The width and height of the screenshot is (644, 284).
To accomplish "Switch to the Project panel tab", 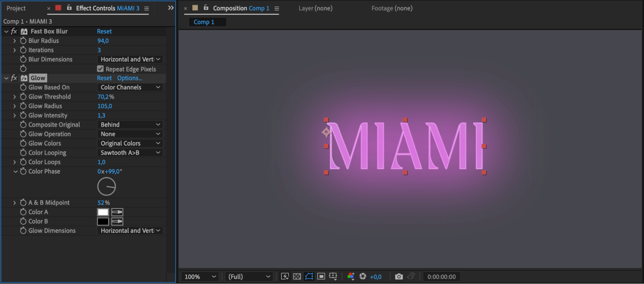I will (x=16, y=8).
